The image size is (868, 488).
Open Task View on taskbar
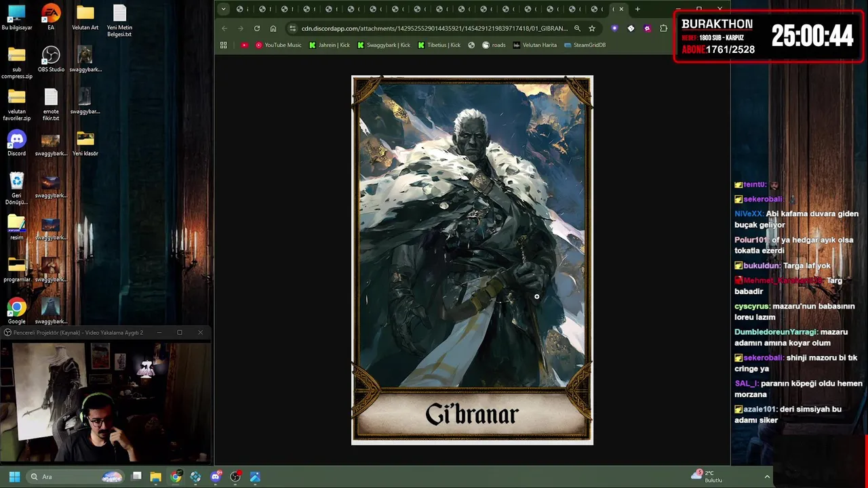coord(136,476)
